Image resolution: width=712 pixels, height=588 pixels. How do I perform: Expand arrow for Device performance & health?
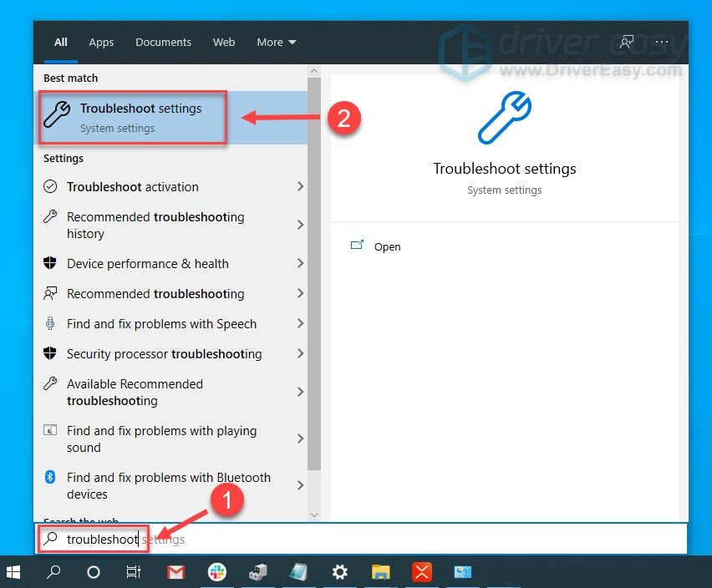click(x=300, y=264)
